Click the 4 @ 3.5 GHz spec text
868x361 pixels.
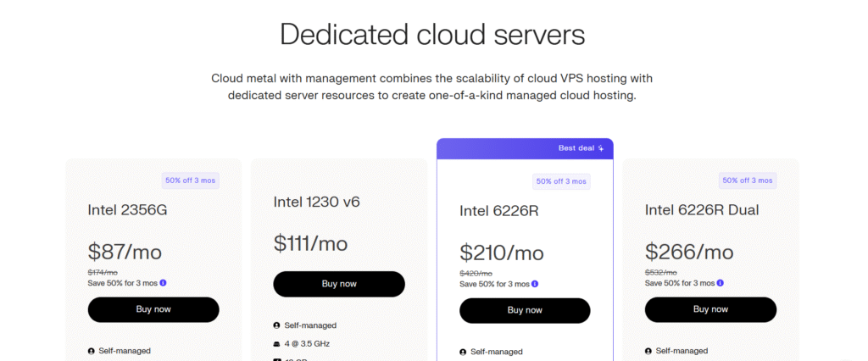pyautogui.click(x=307, y=344)
